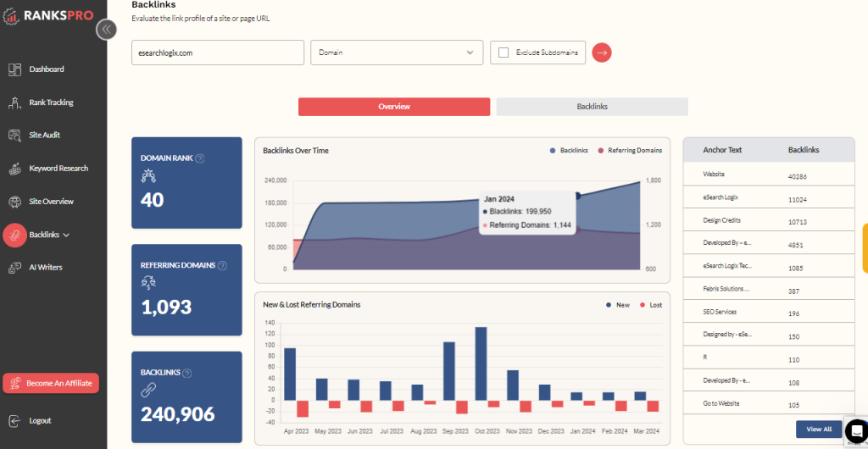Expand the Backlinks sidebar submenu chevron

(x=66, y=235)
